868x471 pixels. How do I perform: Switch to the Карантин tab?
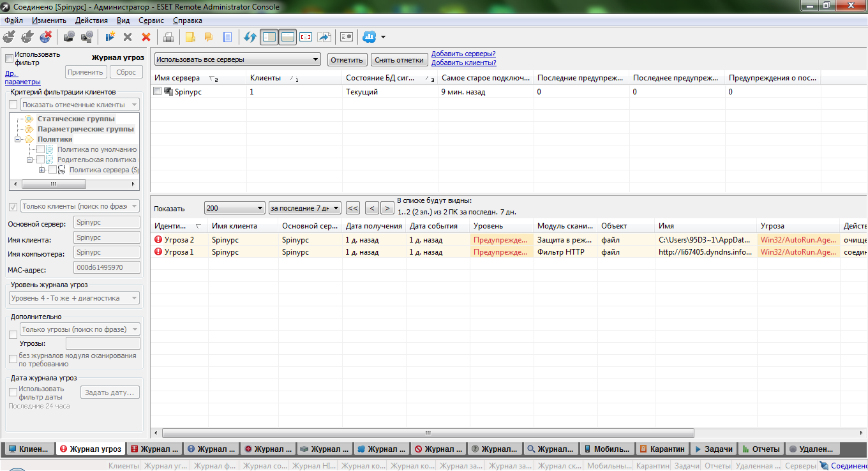[664, 449]
